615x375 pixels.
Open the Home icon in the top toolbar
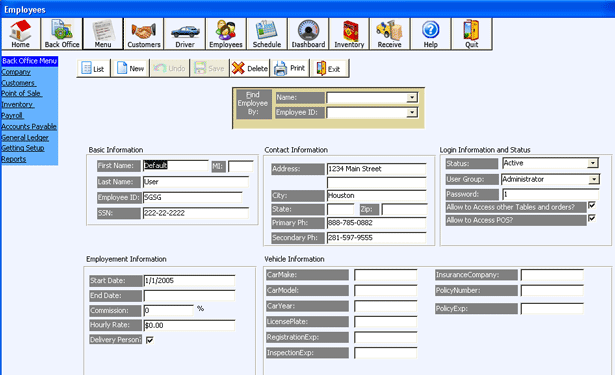tap(20, 34)
